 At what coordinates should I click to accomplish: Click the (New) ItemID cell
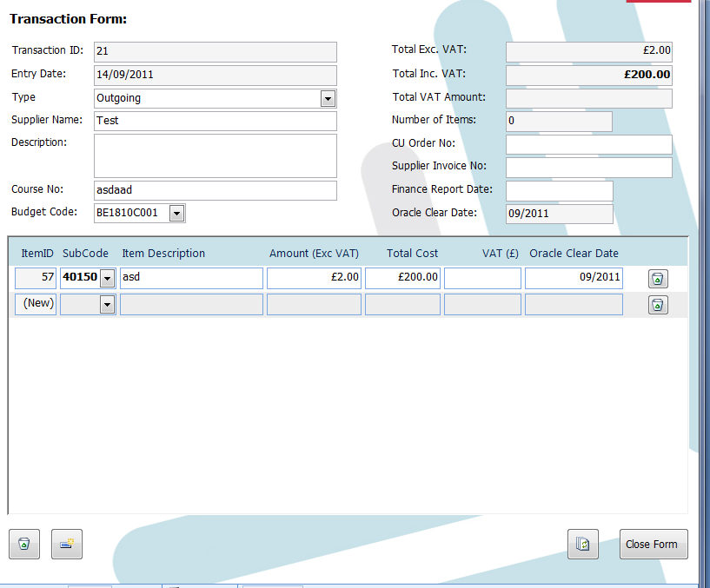pyautogui.click(x=36, y=304)
